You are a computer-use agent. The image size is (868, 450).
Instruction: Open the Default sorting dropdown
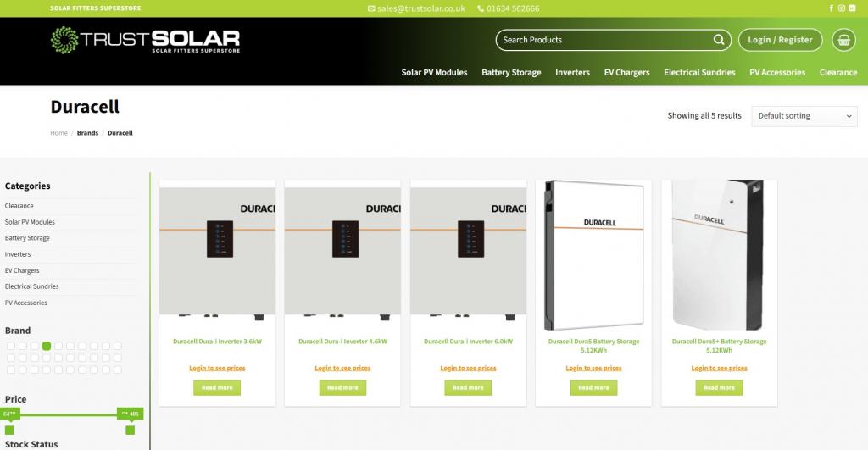pos(804,116)
